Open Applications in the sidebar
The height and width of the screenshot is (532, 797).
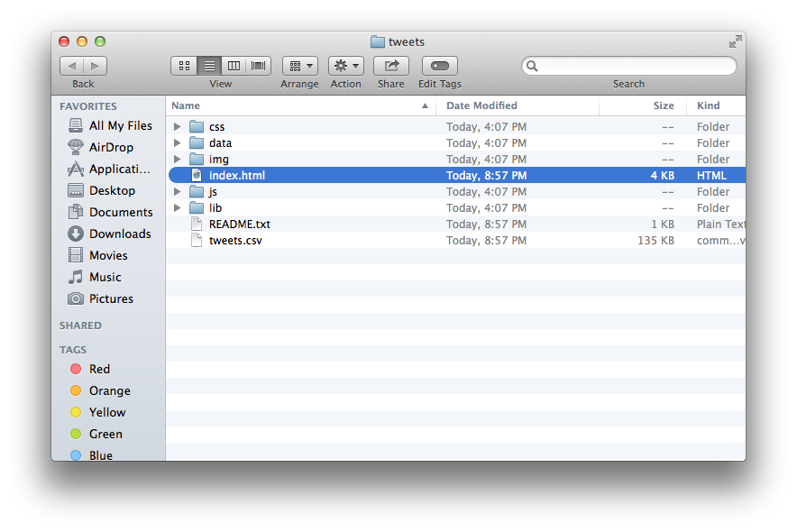tap(109, 169)
